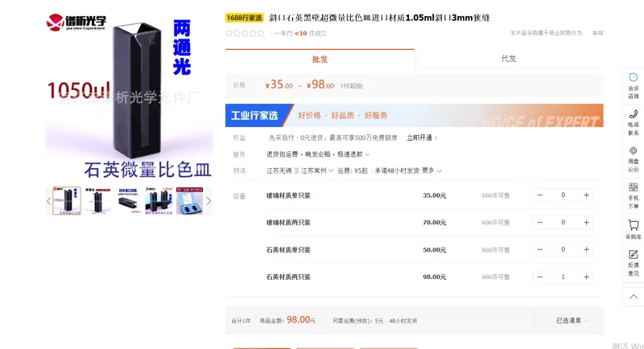This screenshot has height=349, width=644.
Task: Expand the 服务 details chevron
Action: 367,154
